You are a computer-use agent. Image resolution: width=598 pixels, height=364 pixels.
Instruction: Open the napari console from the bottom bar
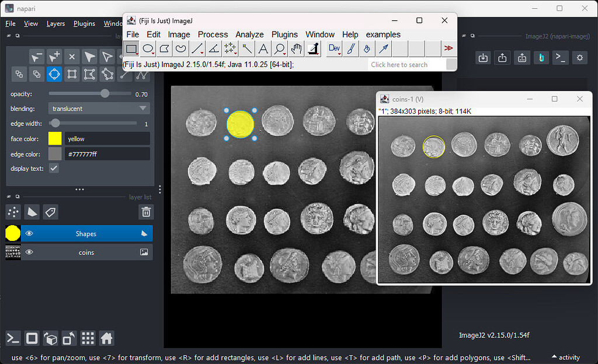(13, 338)
